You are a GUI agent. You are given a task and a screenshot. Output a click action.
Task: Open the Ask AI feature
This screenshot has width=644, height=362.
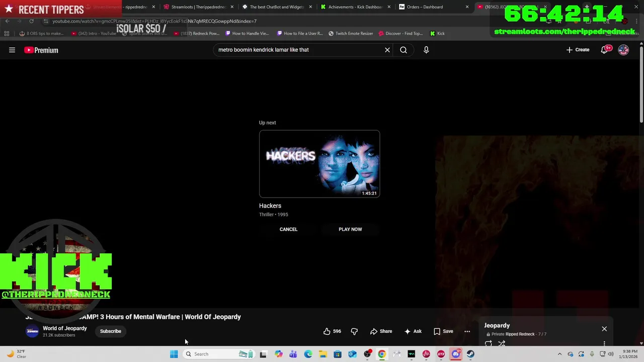413,331
